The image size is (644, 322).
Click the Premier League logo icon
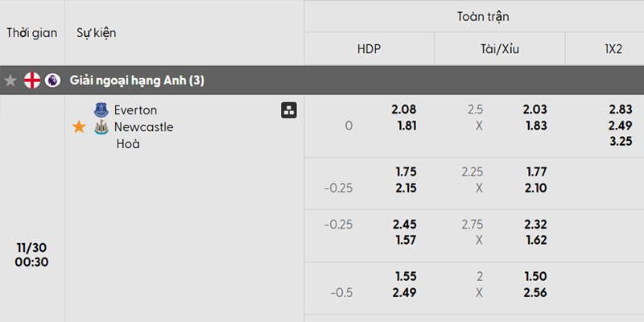52,80
